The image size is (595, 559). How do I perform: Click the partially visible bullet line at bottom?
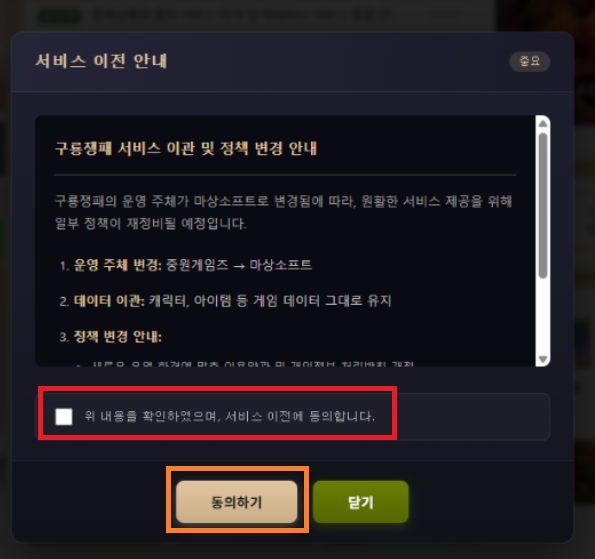click(245, 364)
